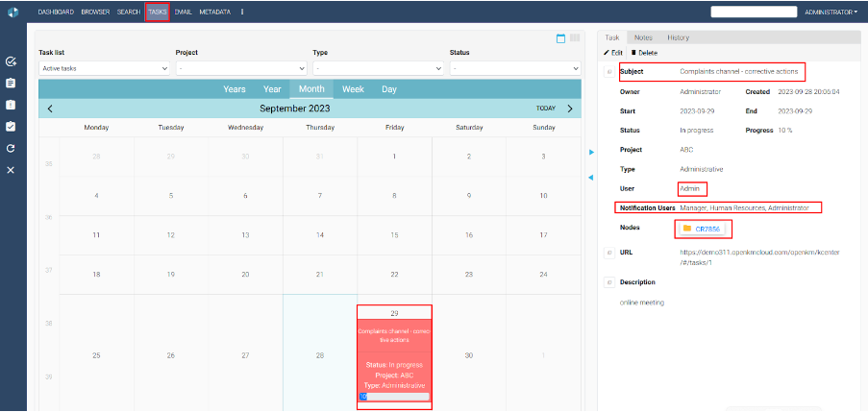Click the clipboard task list sidebar icon
This screenshot has width=868, height=412.
11,83
